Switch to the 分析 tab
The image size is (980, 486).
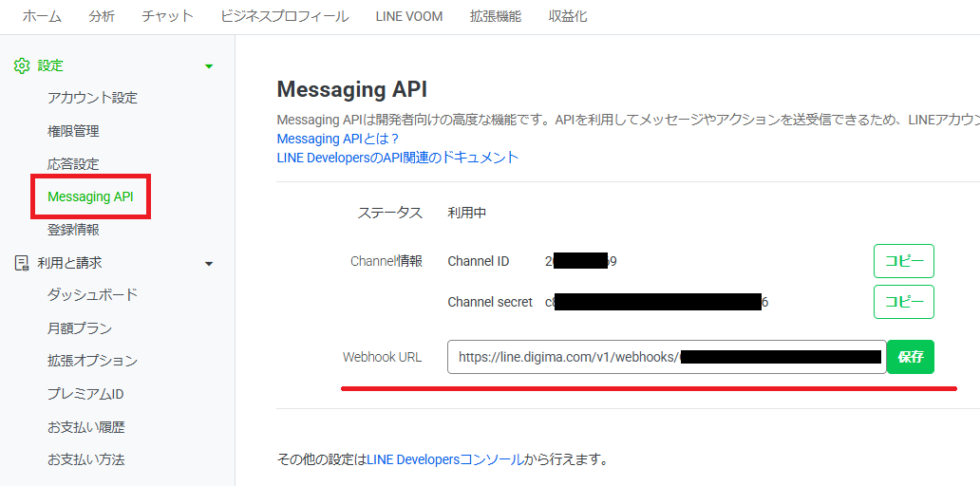(x=102, y=17)
